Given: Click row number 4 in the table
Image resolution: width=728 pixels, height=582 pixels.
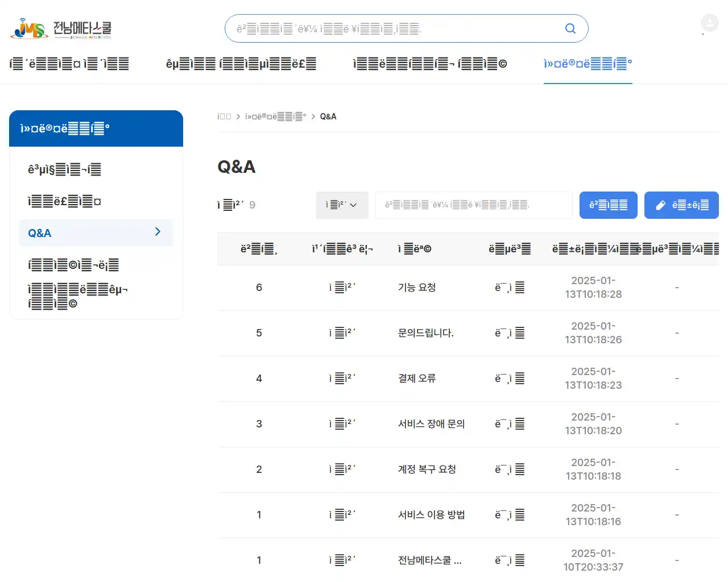Looking at the screenshot, I should pyautogui.click(x=259, y=379).
